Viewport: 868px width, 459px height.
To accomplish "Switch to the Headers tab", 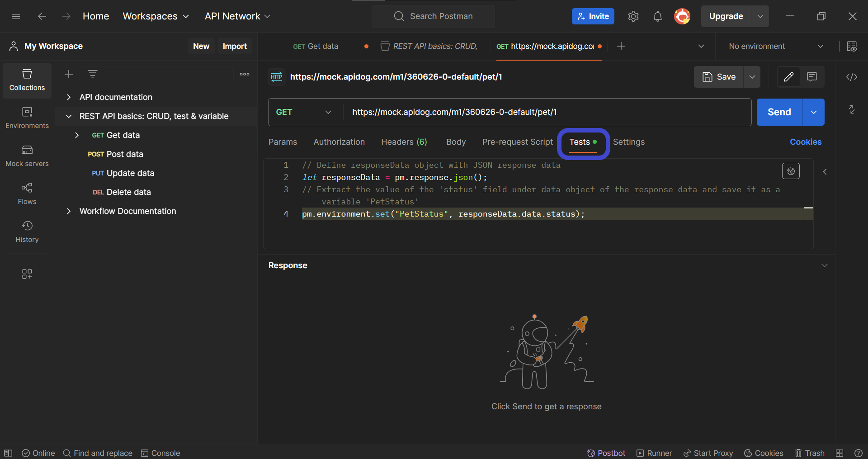I will (404, 142).
